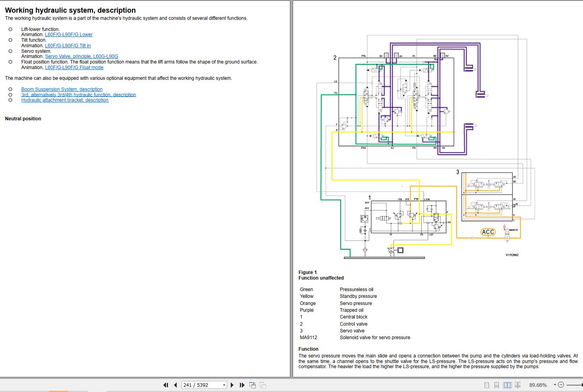Open Boom Suspension System, description link
583x392 pixels.
tap(62, 89)
